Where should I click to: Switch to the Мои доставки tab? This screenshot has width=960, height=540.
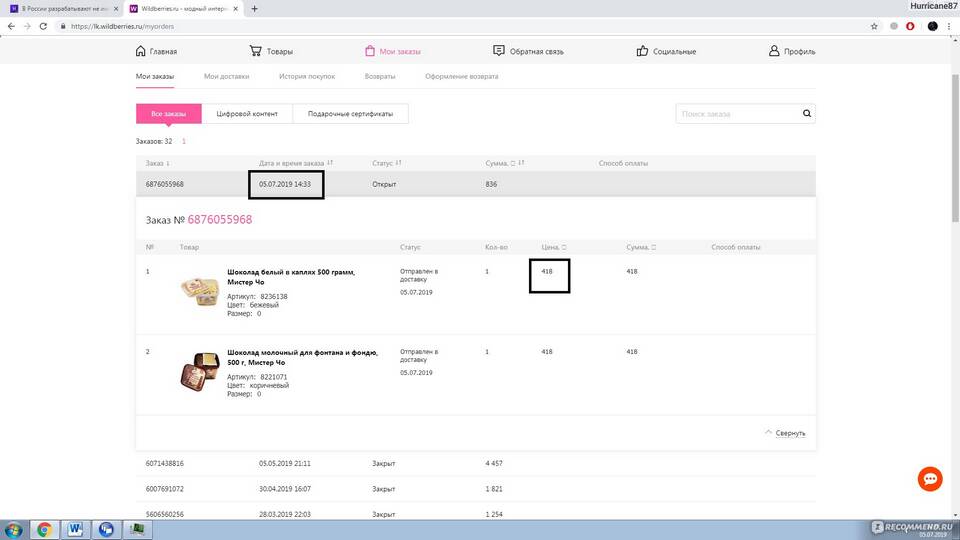tap(226, 76)
